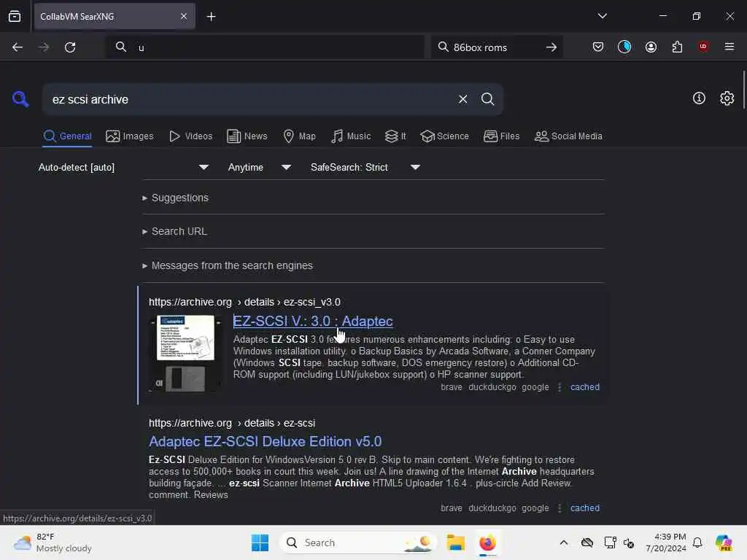Viewport: 747px width, 560px height.
Task: Open the Firefox hamburger menu
Action: click(729, 47)
